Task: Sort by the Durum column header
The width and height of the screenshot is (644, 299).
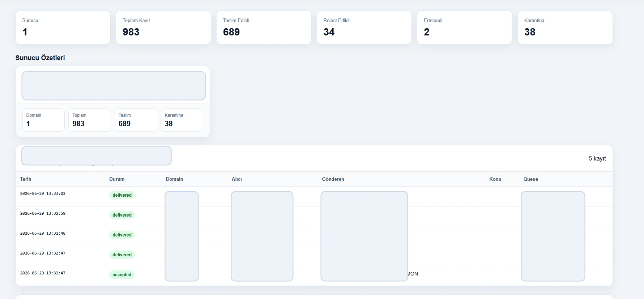Action: point(117,179)
